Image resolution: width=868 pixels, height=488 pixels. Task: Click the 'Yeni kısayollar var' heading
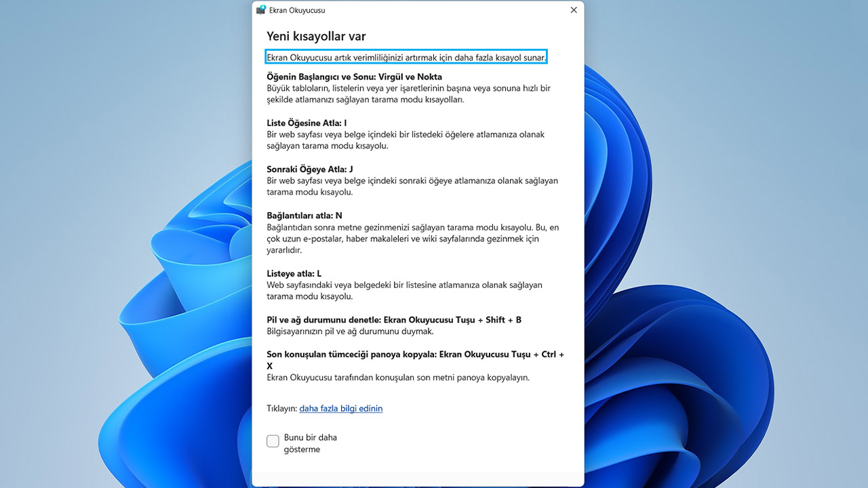point(316,37)
